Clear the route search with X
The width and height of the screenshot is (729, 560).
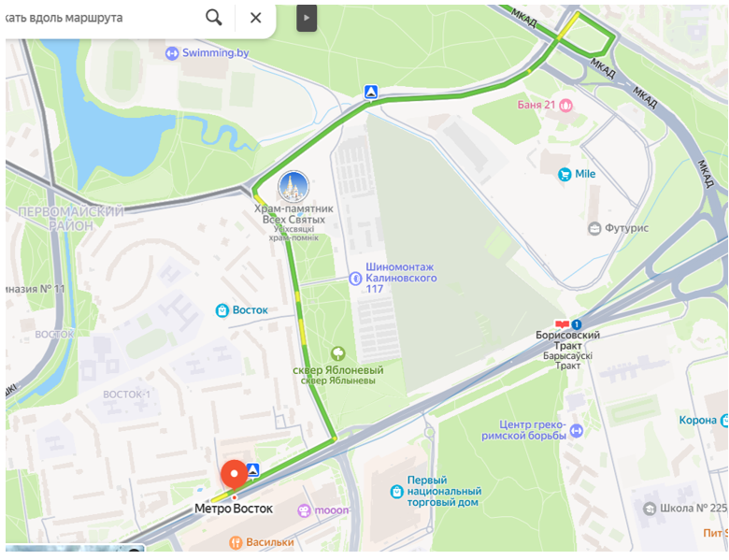(256, 18)
